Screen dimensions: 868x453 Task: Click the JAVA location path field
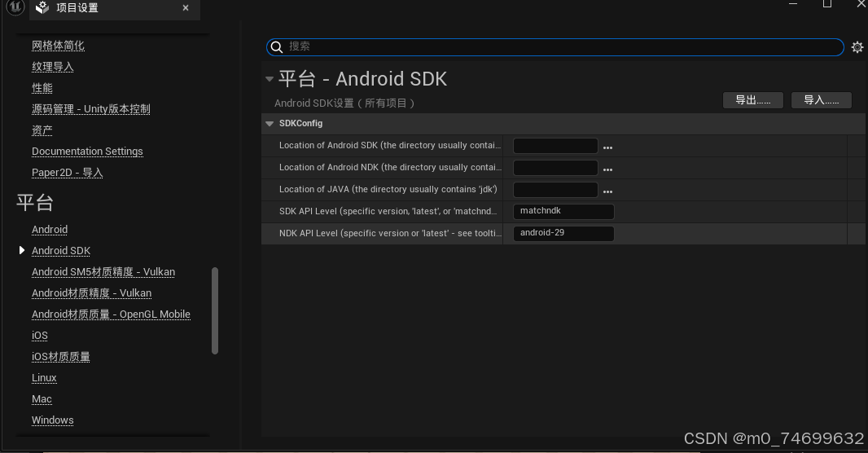tap(555, 190)
